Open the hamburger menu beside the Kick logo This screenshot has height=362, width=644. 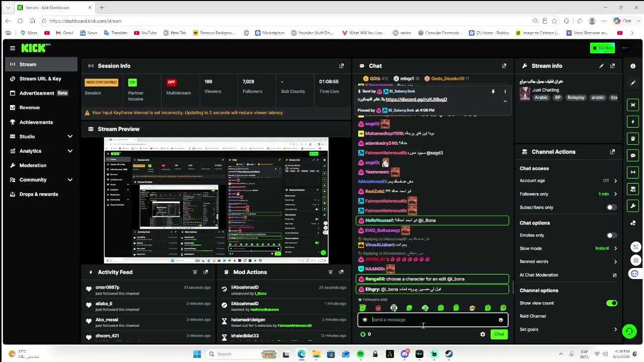(x=12, y=48)
